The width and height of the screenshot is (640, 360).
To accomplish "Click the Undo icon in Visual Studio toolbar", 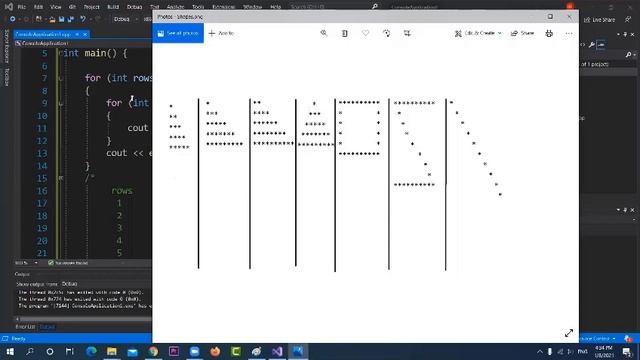I will [83, 19].
